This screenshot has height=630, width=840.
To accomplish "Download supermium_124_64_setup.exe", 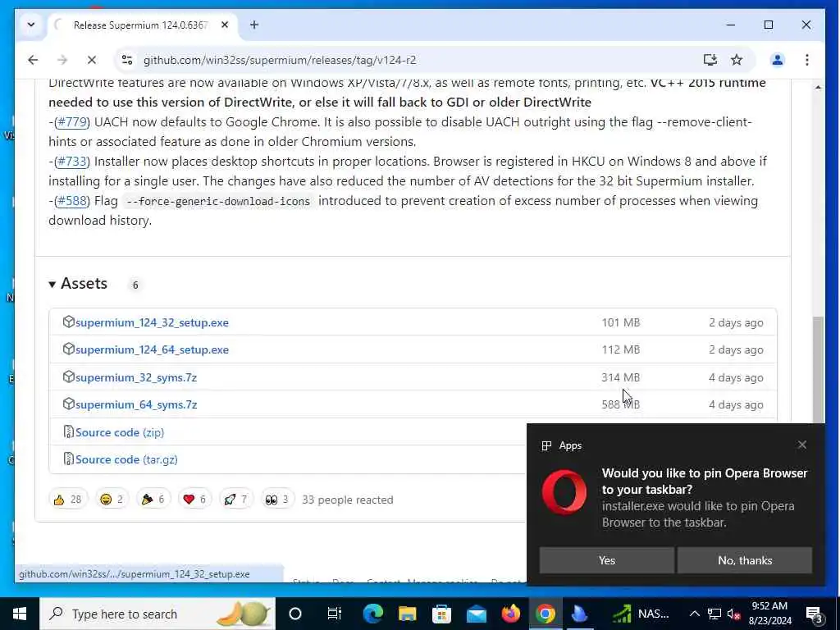I will (x=152, y=349).
